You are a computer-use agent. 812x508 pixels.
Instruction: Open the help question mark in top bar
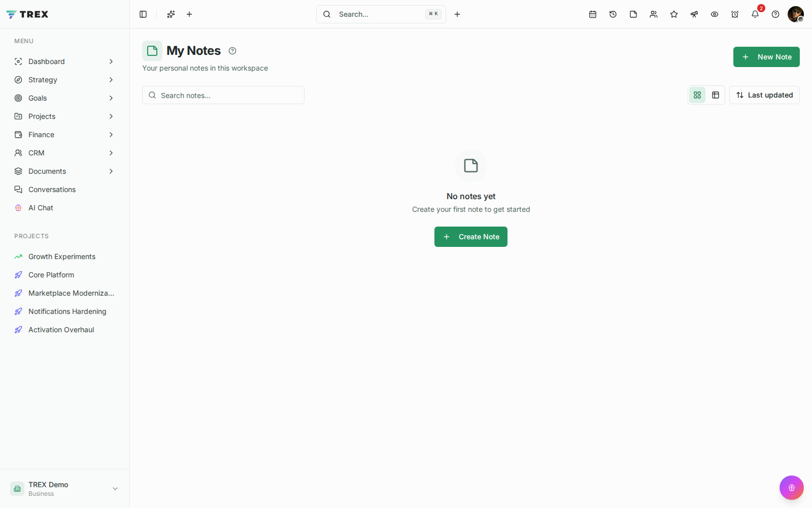pos(775,14)
